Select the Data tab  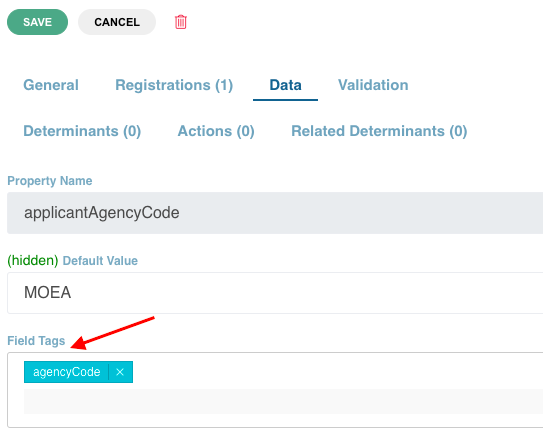pos(285,85)
